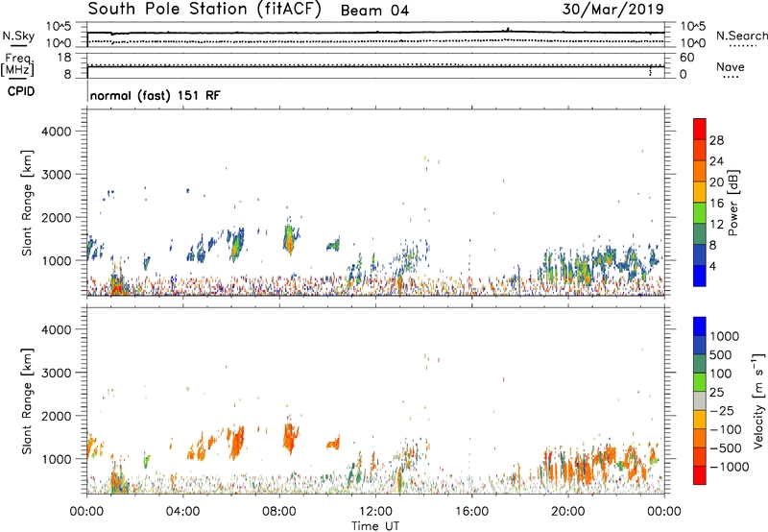Click the '28' power colorbar tick value
This screenshot has width=768, height=532.
pyautogui.click(x=716, y=140)
